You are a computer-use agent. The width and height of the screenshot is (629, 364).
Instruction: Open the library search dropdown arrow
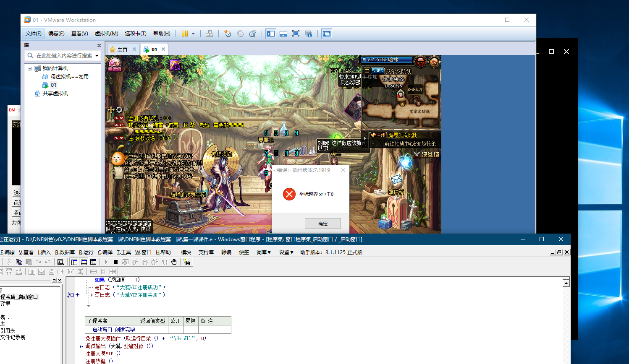(x=97, y=55)
